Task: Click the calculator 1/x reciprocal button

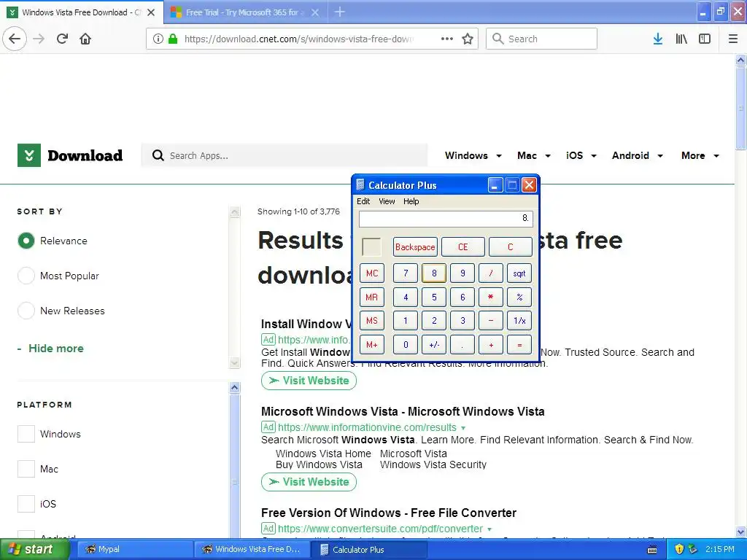Action: click(519, 321)
